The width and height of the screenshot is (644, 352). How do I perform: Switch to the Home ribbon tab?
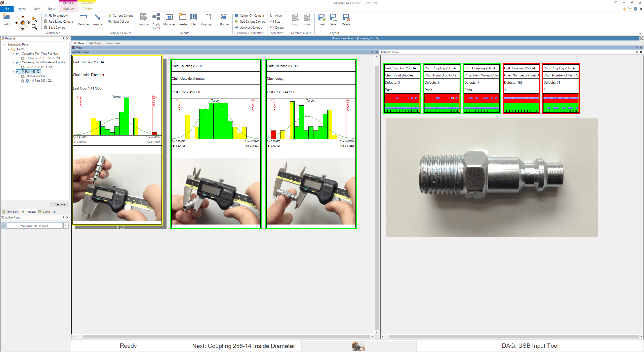point(22,9)
